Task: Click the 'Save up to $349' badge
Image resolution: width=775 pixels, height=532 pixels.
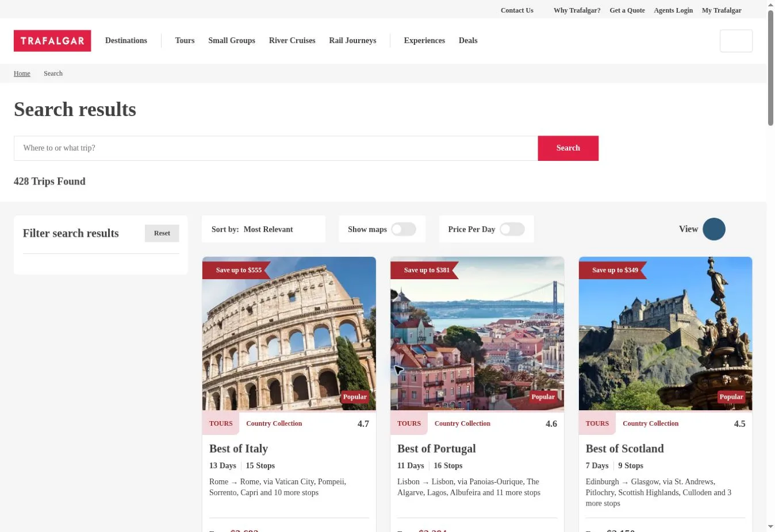Action: click(613, 270)
